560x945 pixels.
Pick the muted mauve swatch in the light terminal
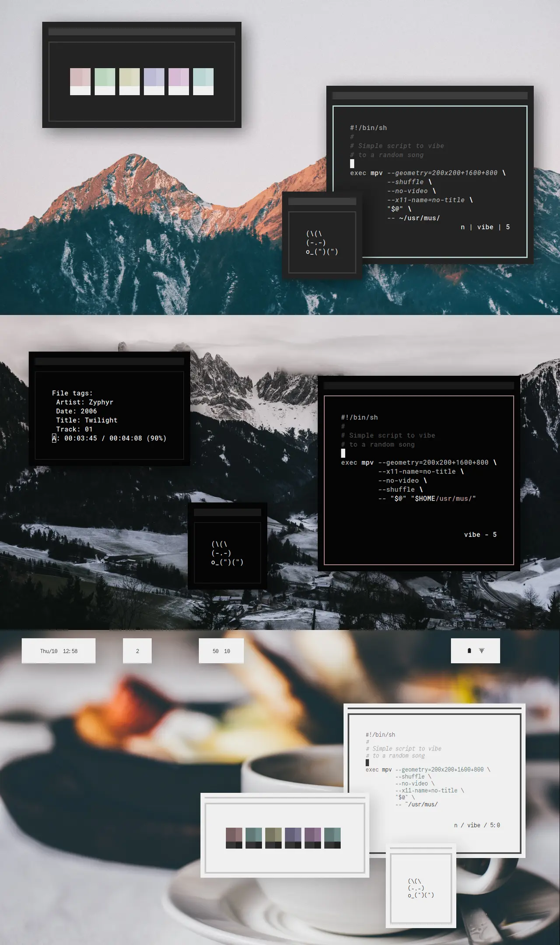point(234,838)
